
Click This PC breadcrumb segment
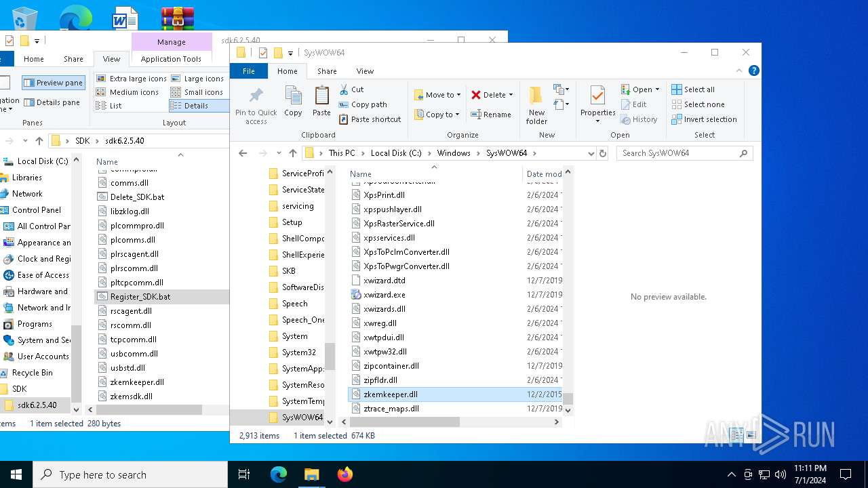342,153
